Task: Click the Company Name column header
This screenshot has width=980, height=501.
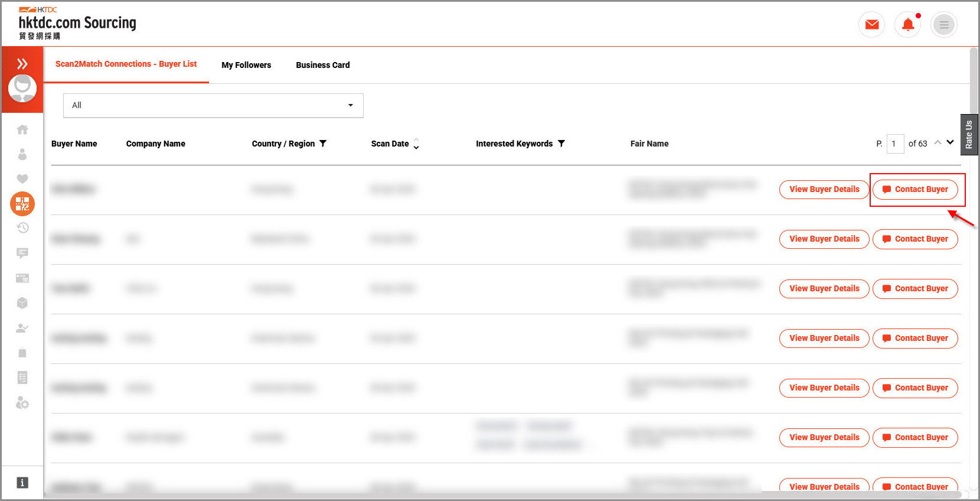Action: point(156,144)
